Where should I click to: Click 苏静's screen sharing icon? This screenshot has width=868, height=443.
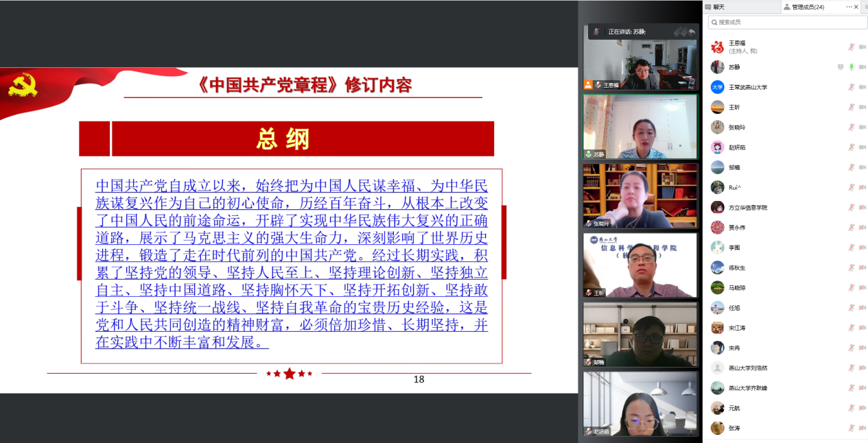click(840, 67)
